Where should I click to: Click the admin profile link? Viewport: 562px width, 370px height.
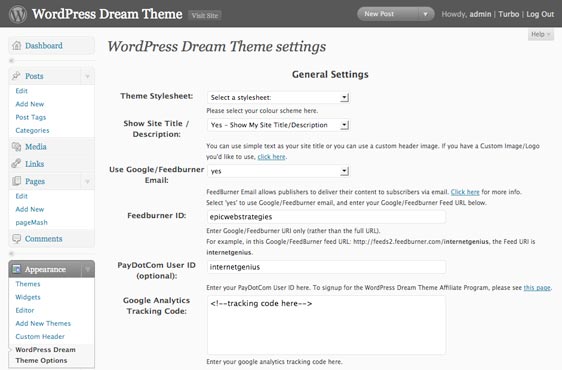click(480, 14)
